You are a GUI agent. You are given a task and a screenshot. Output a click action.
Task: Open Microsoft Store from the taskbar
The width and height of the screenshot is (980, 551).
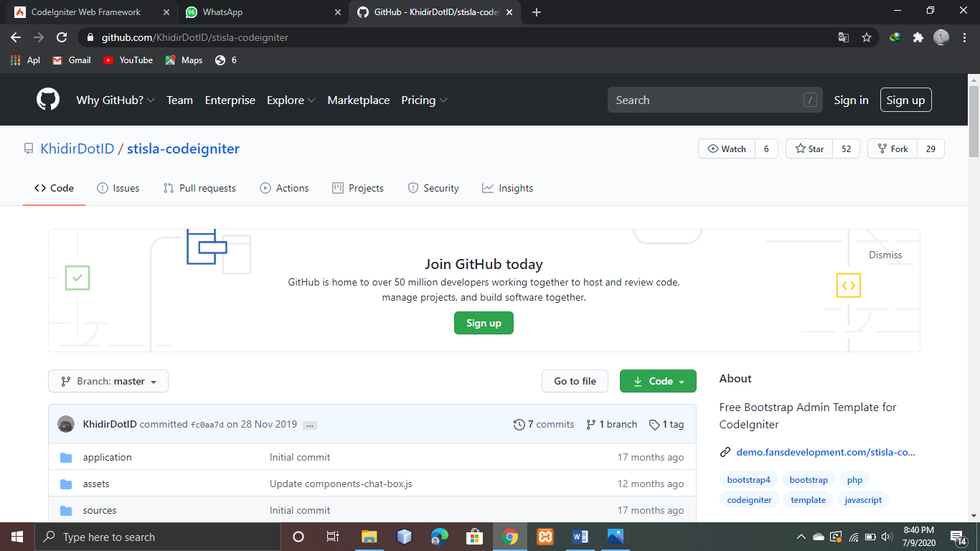474,537
